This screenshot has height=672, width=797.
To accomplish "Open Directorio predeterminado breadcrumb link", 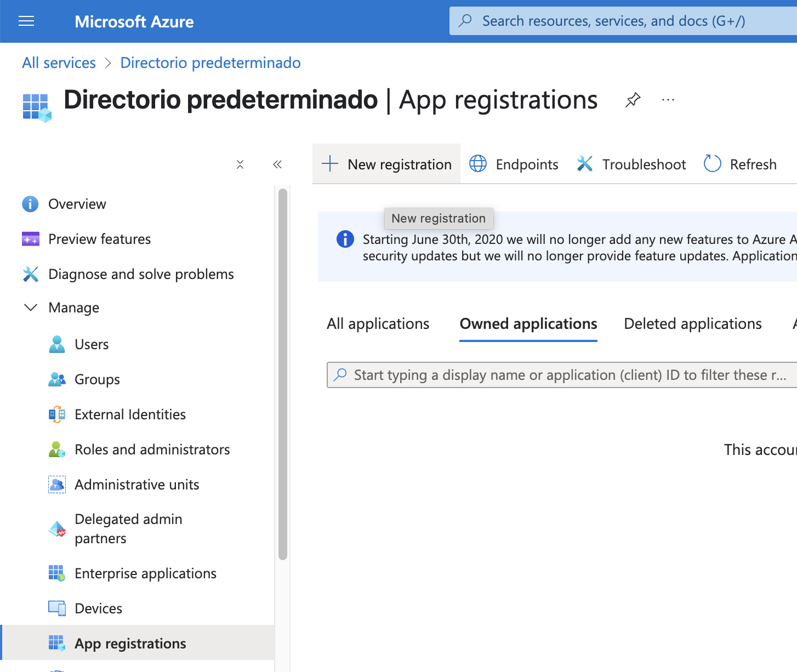I will coord(210,62).
